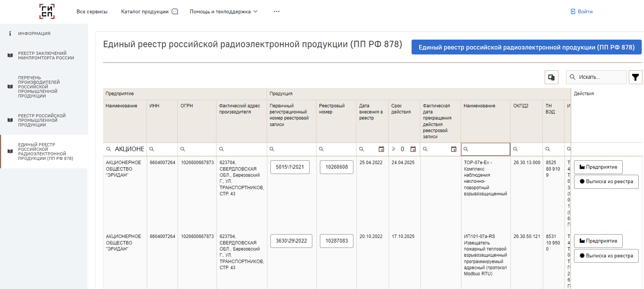The height and width of the screenshot is (289, 644).
Task: Click Предприятие button in 10287083 row
Action: pyautogui.click(x=598, y=241)
